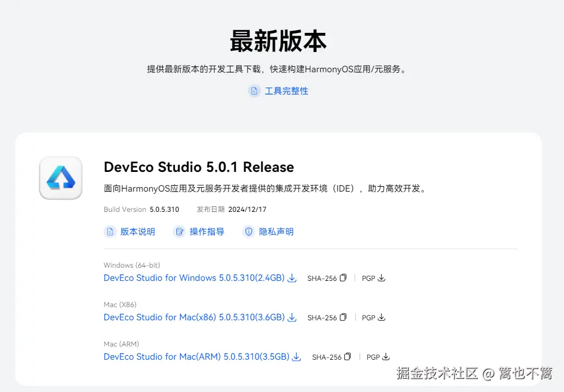564x392 pixels.
Task: Click SHA-256 label in Windows row
Action: (322, 279)
